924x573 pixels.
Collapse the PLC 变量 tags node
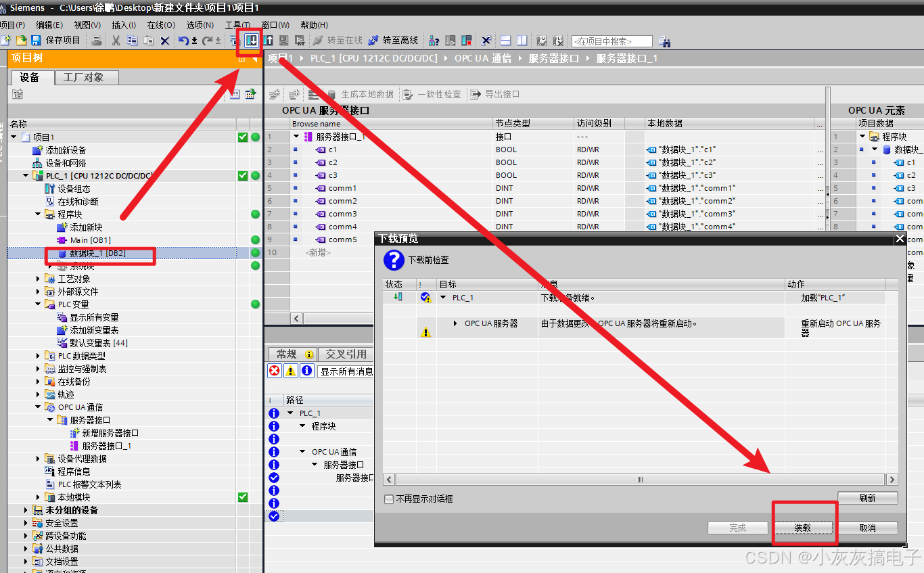point(38,304)
